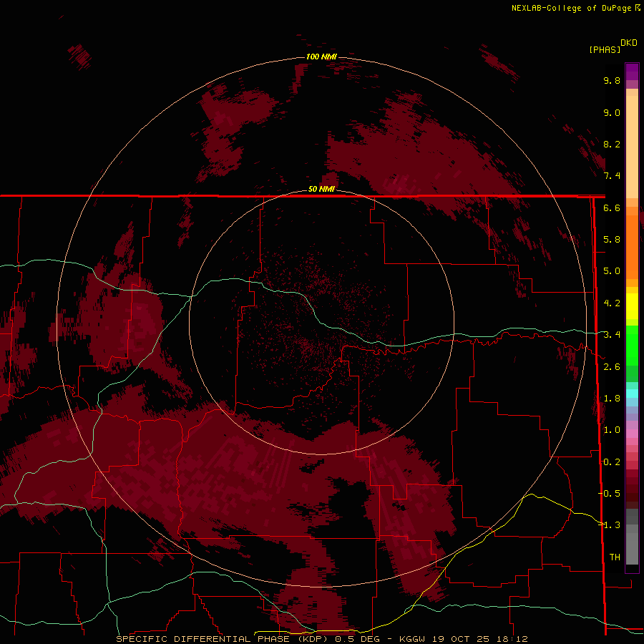Click the 9.0 scale value
This screenshot has height=644, width=644.
[x=612, y=113]
